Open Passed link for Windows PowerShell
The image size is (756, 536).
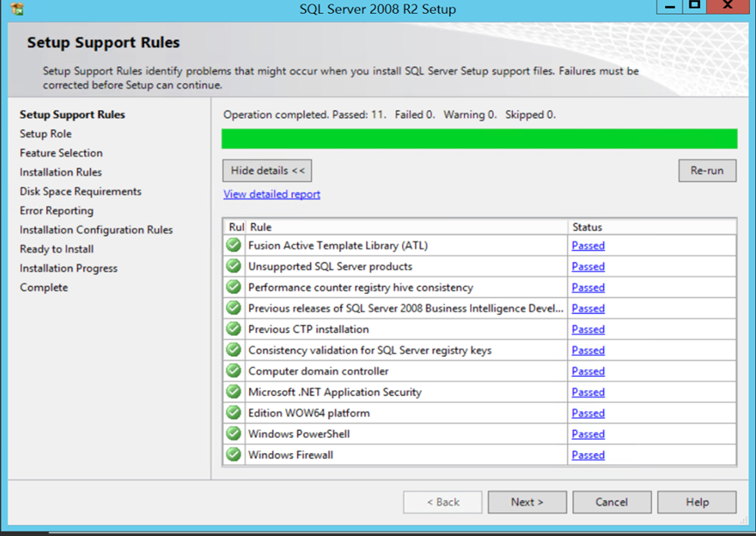[588, 435]
